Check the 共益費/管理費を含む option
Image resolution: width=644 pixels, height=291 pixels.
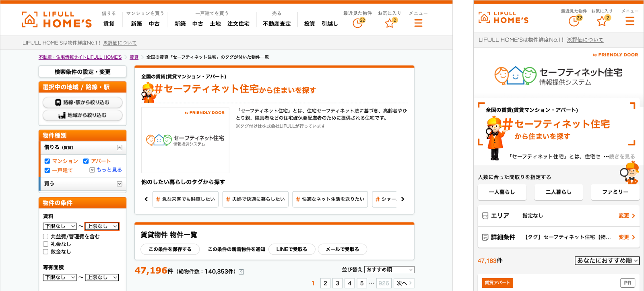pyautogui.click(x=45, y=237)
